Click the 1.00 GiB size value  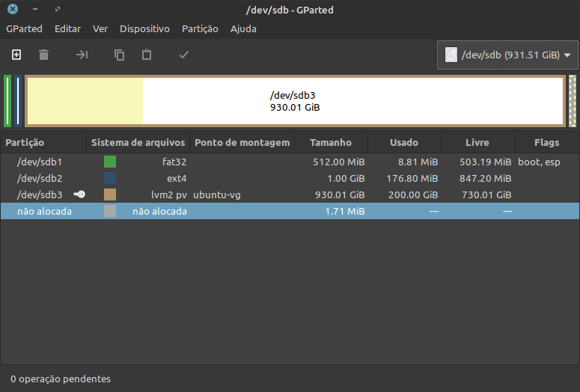pos(346,178)
